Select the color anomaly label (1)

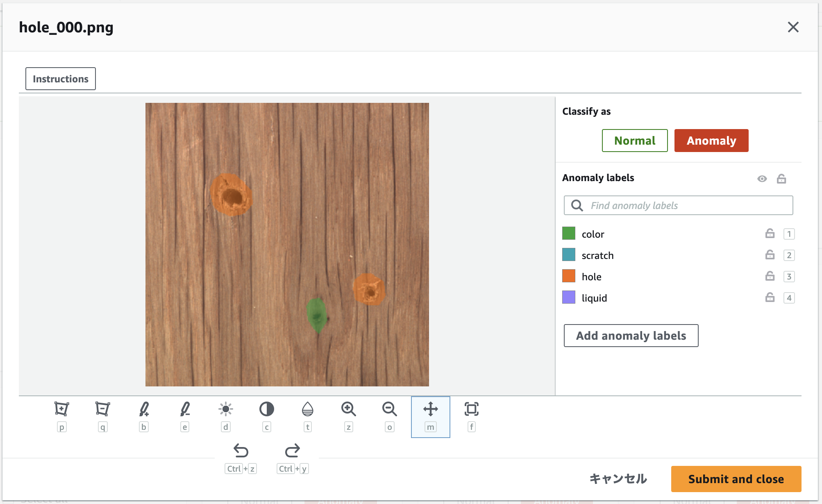click(x=593, y=233)
